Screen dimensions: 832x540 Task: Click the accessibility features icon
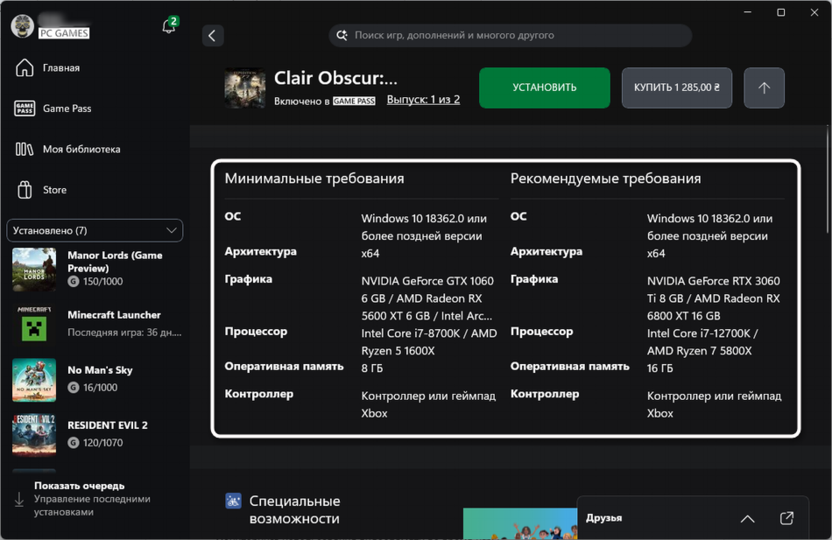point(233,501)
